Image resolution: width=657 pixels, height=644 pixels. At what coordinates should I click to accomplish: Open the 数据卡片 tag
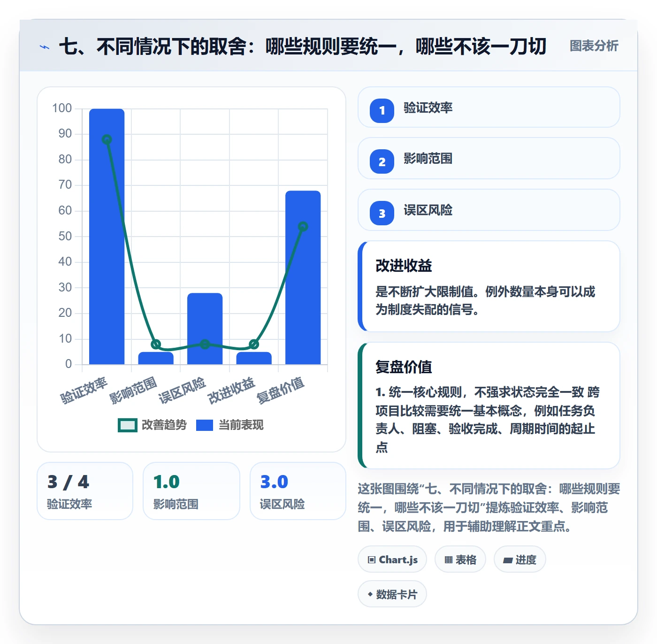pyautogui.click(x=392, y=594)
